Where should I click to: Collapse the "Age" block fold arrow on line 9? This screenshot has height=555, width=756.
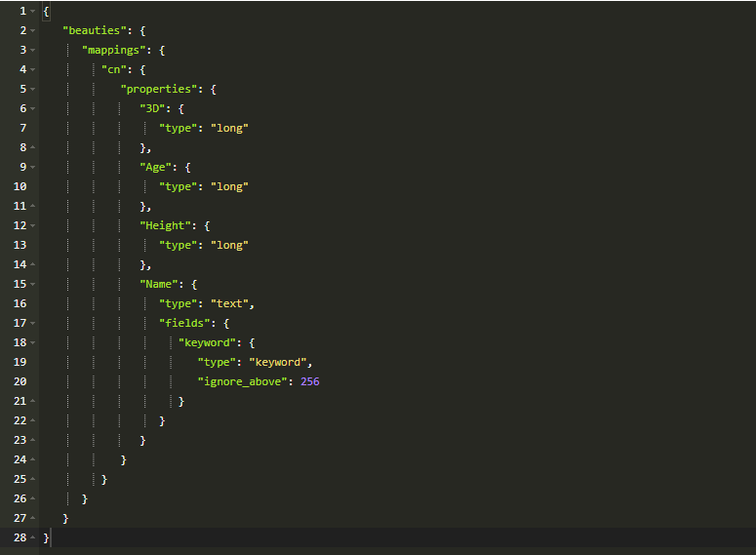[x=33, y=168]
